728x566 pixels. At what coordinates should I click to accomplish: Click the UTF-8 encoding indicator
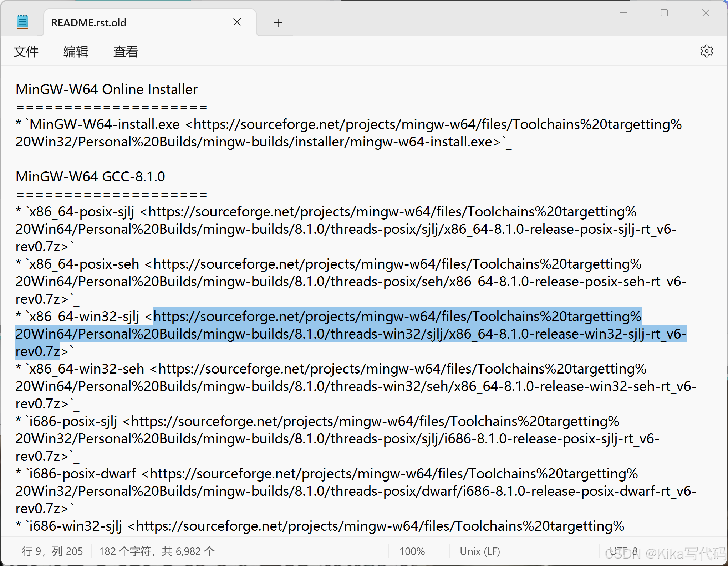[x=623, y=551]
